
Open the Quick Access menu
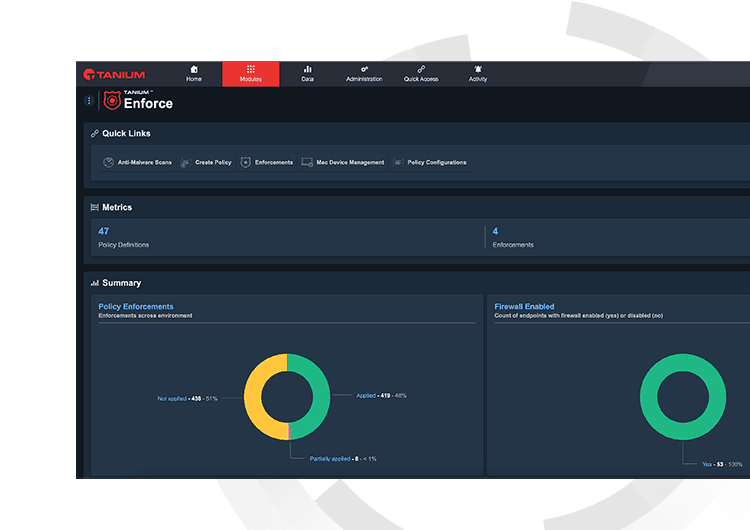click(x=421, y=74)
